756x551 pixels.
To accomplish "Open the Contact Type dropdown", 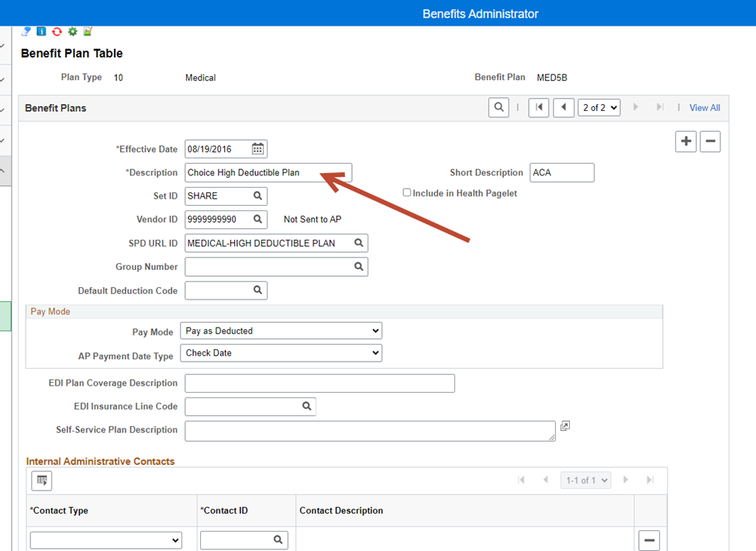I will click(106, 540).
